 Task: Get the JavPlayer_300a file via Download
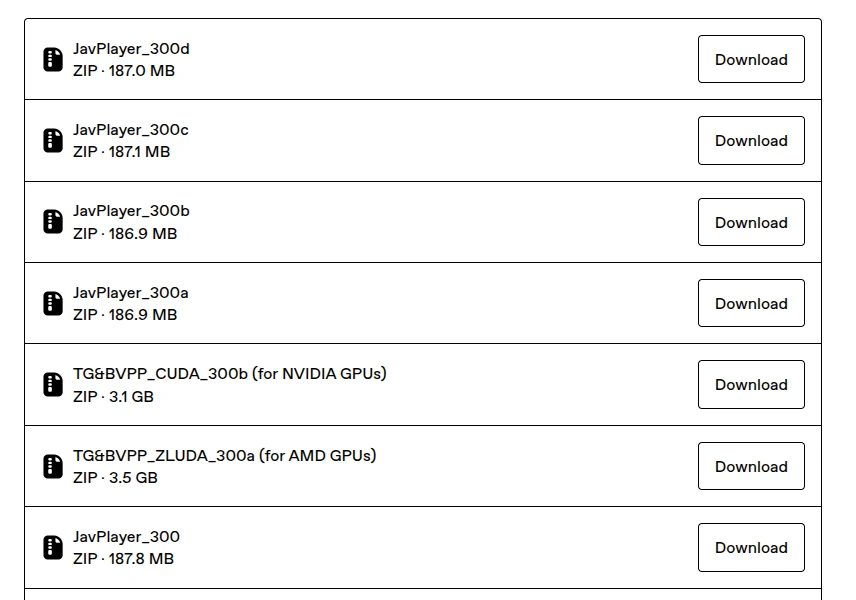[x=750, y=304]
